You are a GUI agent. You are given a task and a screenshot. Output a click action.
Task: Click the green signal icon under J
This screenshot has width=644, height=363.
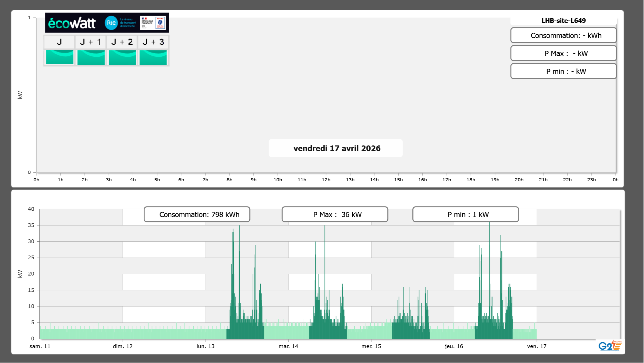pyautogui.click(x=60, y=57)
